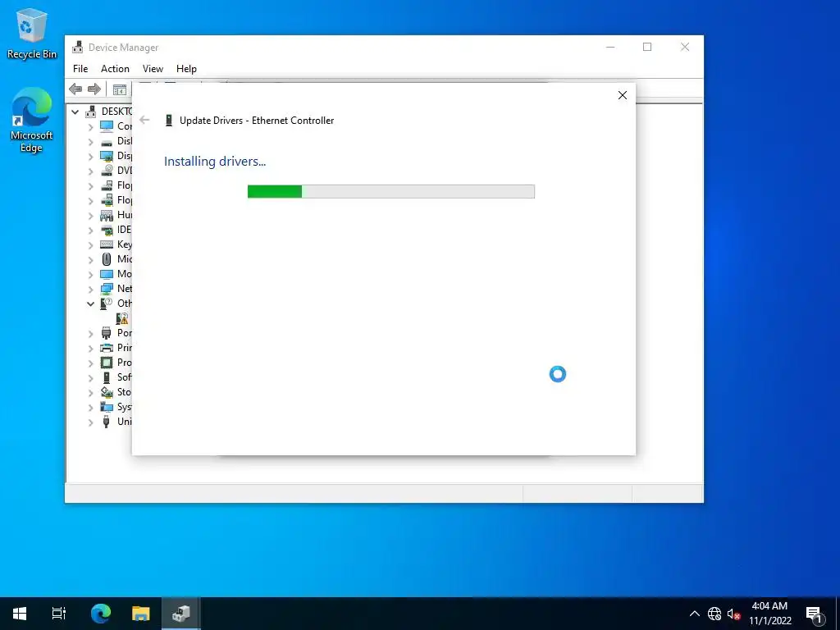Select the Ports category icon

tap(107, 333)
